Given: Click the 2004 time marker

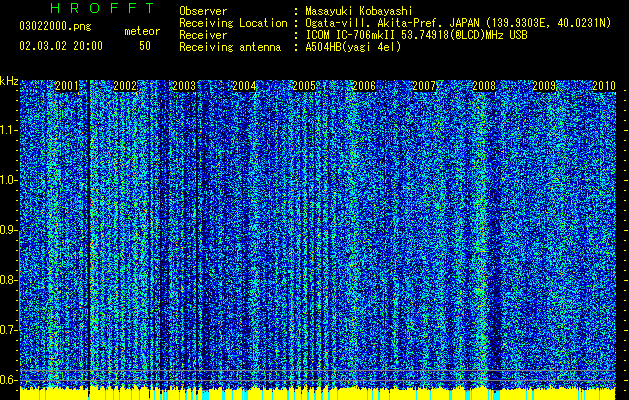Looking at the screenshot, I should (244, 86).
